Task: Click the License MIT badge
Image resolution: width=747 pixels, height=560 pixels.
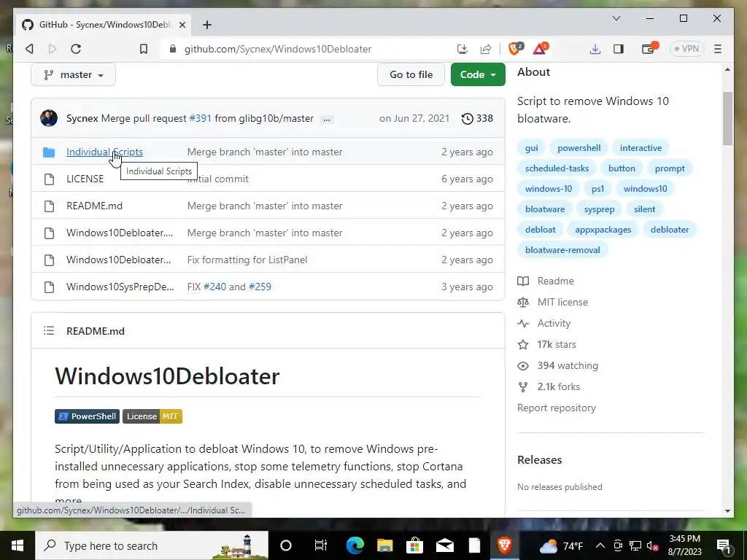Action: click(x=152, y=416)
